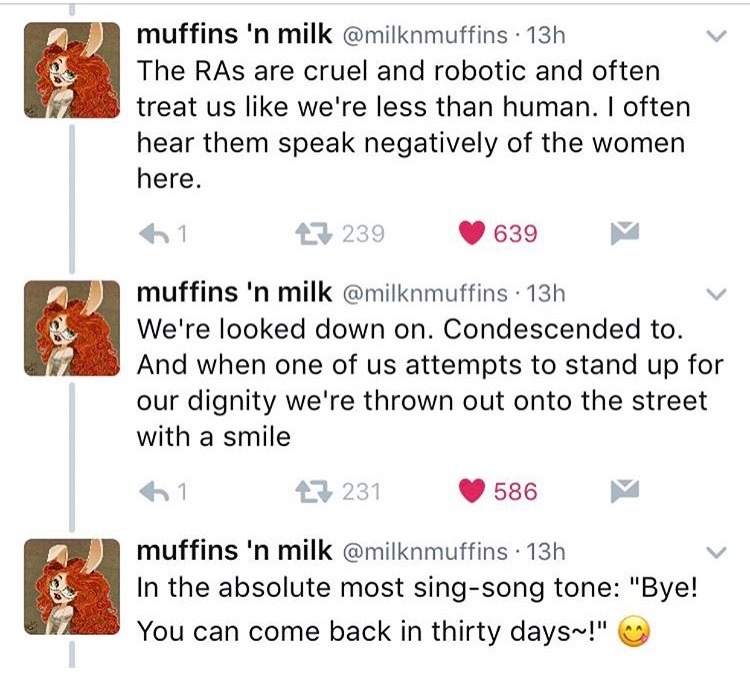Open 'muffins 'n milk' name on third tweet
Screen dimensions: 750x680
pos(234,551)
